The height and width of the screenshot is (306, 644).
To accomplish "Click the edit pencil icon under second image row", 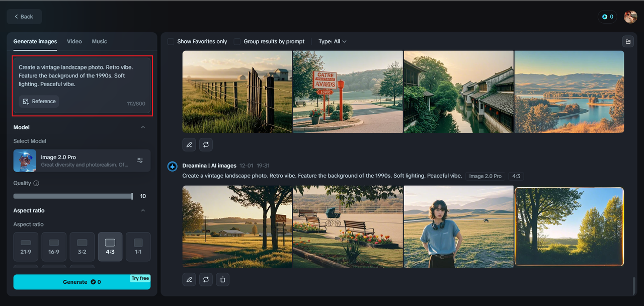I will (189, 279).
